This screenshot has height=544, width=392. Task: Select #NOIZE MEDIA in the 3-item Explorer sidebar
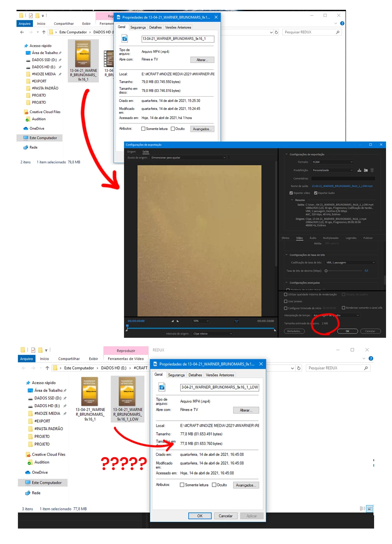[47, 413]
